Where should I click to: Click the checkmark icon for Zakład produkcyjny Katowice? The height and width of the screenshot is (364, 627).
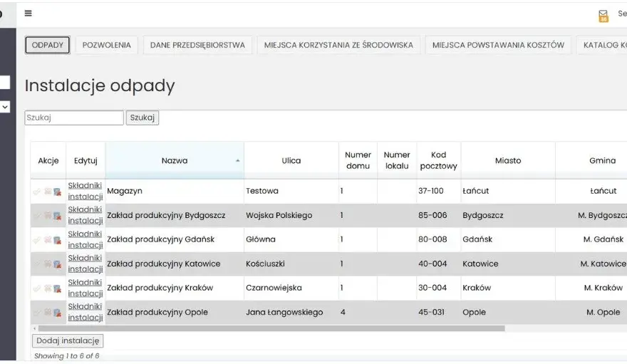[37, 264]
